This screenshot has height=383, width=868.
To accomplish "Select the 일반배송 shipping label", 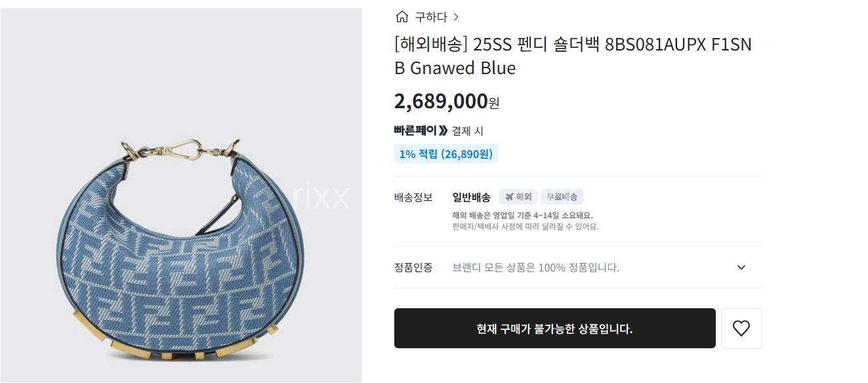I will coord(472,197).
